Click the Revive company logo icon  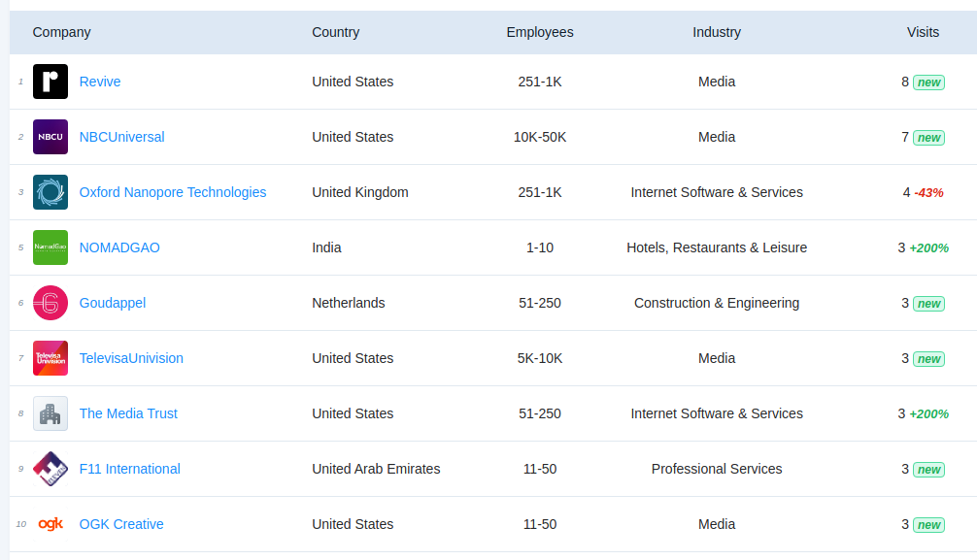[51, 82]
